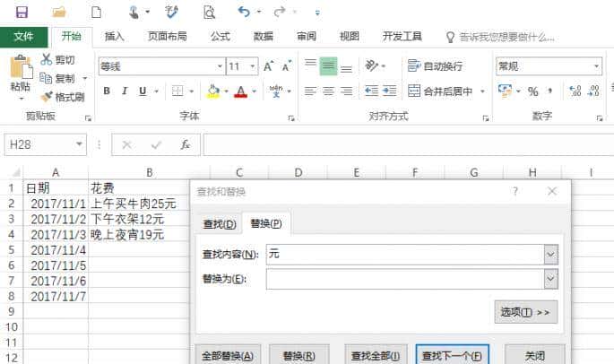
Task: Click the 关闭 button in dialog
Action: coord(535,356)
